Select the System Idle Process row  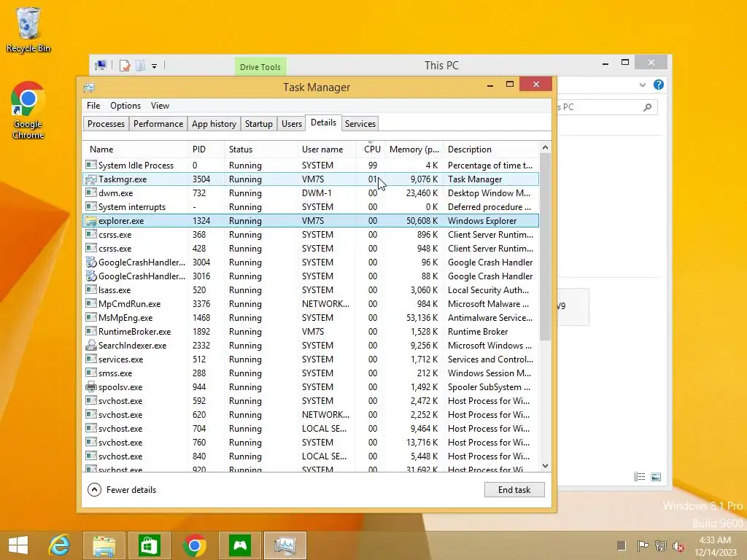point(311,166)
